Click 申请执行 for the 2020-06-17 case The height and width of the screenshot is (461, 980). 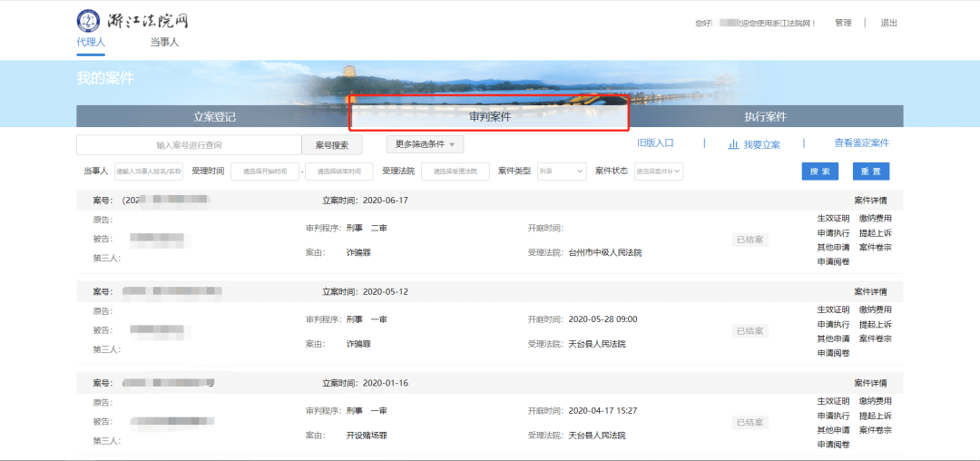point(833,233)
